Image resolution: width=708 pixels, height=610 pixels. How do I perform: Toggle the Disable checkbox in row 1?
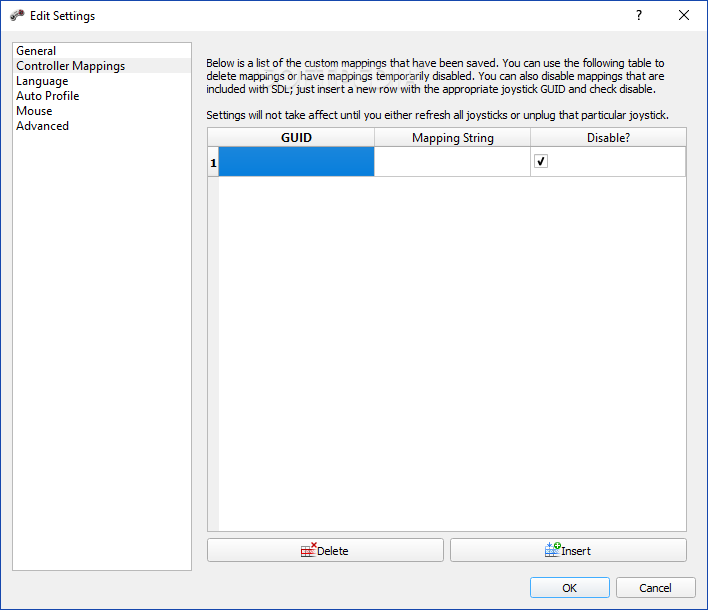(540, 161)
